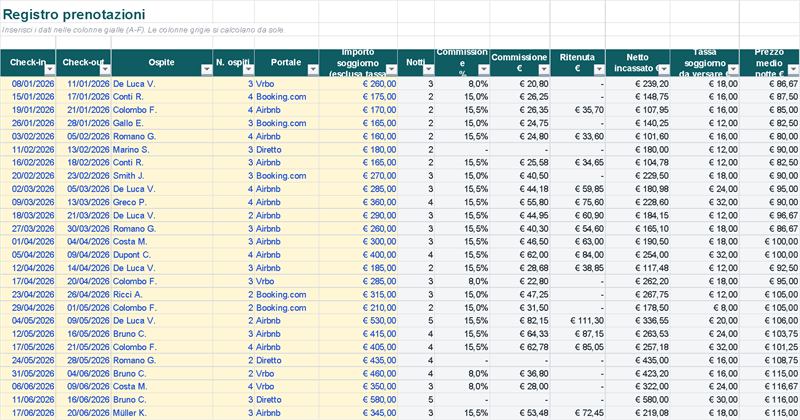Select amount cell € 580,00
This screenshot has width=800, height=420.
pyautogui.click(x=358, y=400)
